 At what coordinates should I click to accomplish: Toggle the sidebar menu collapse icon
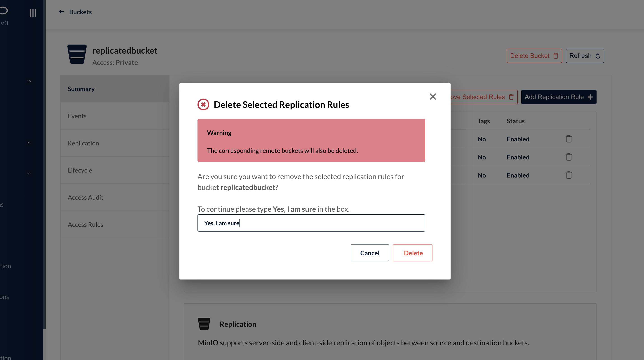[33, 13]
